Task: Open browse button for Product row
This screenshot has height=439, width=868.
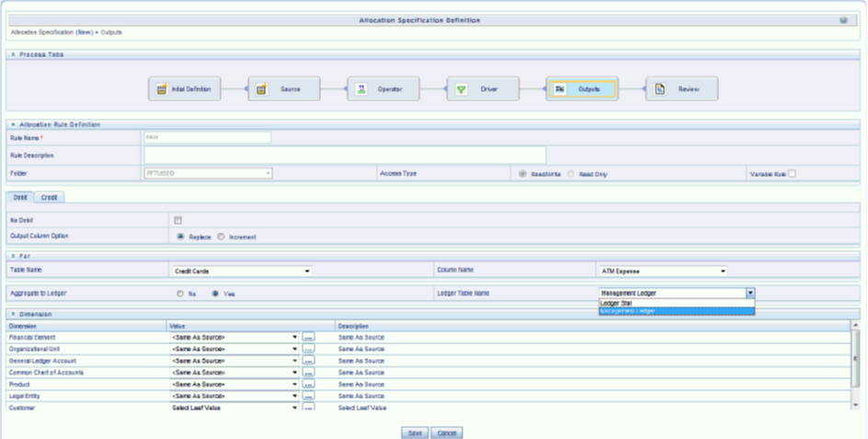Action: [x=308, y=384]
